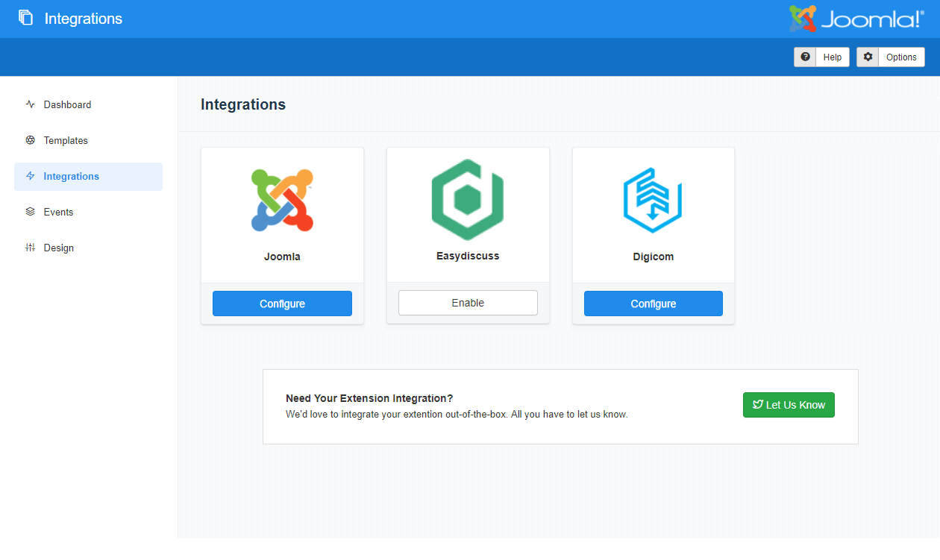Open the Events sidebar item
Viewport: 940px width, 560px height.
[x=88, y=212]
